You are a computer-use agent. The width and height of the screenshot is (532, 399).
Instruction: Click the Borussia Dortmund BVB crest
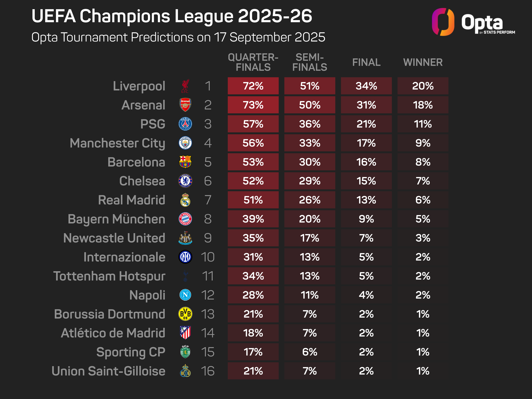pos(185,314)
